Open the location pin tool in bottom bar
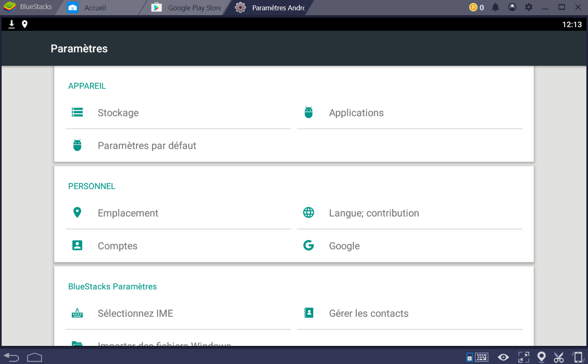Screen dimensions: 588x364 pyautogui.click(x=542, y=357)
